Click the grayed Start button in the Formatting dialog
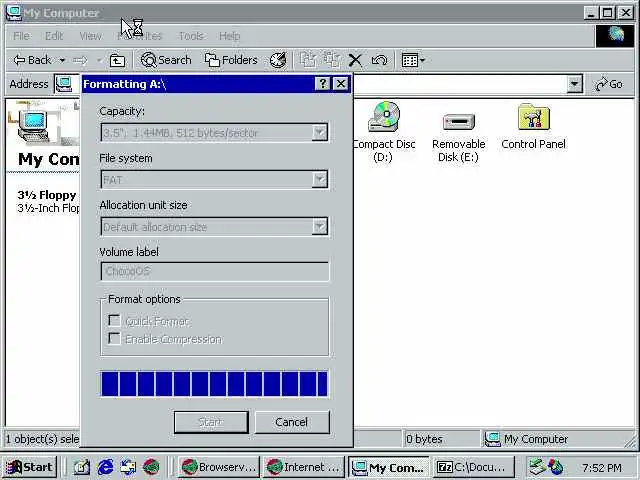This screenshot has width=640, height=480. [211, 422]
